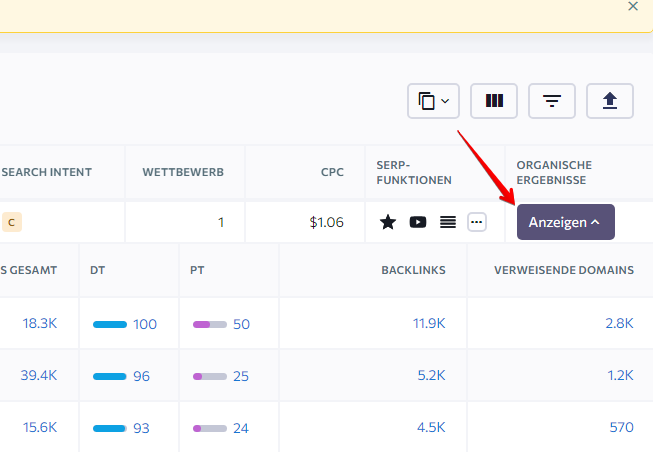
Task: Click the export upload button
Action: click(x=610, y=101)
